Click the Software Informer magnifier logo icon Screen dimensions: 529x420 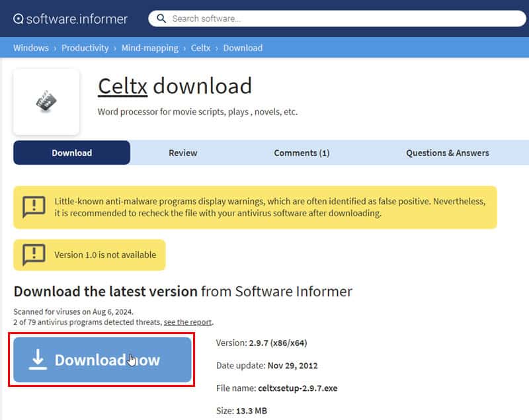[x=19, y=19]
